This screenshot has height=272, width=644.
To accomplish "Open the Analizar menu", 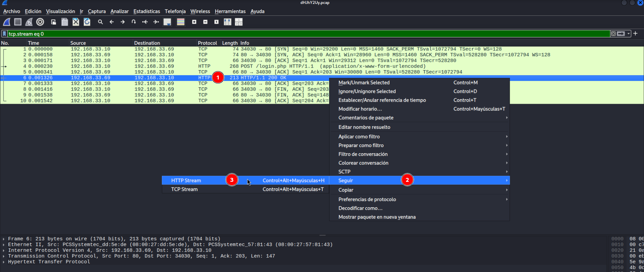I will tap(119, 11).
